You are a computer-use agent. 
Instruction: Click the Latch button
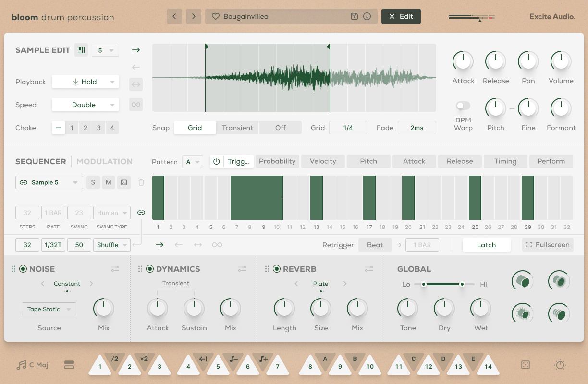coord(486,245)
